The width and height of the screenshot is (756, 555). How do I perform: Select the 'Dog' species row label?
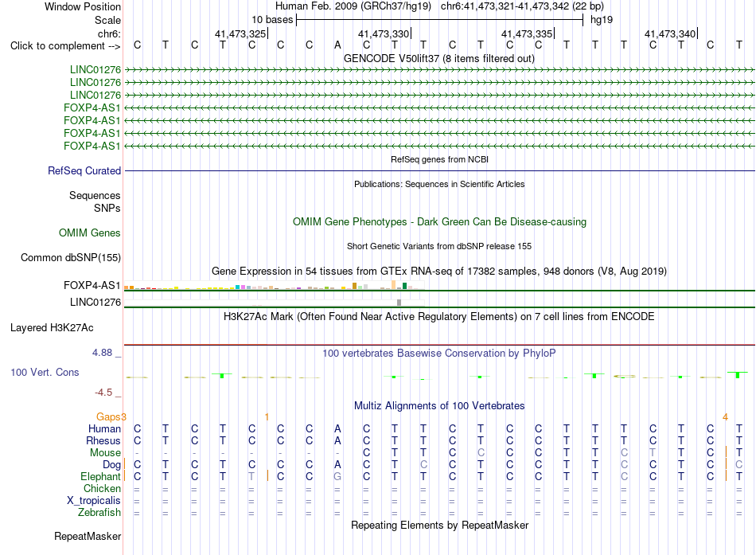pyautogui.click(x=111, y=465)
